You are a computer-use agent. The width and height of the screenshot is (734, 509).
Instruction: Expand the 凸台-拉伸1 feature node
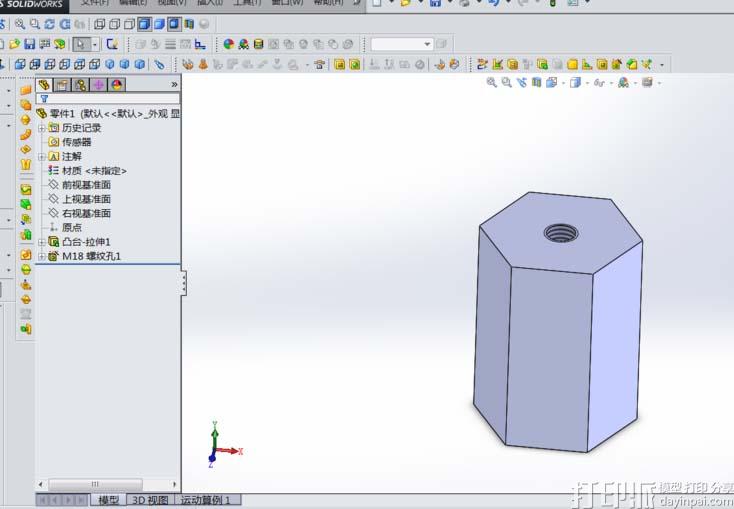tap(41, 242)
